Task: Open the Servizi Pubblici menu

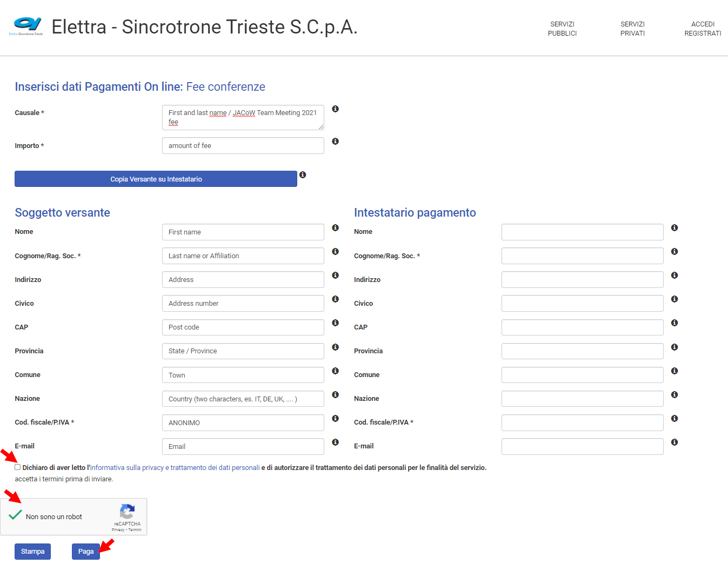Action: point(562,29)
